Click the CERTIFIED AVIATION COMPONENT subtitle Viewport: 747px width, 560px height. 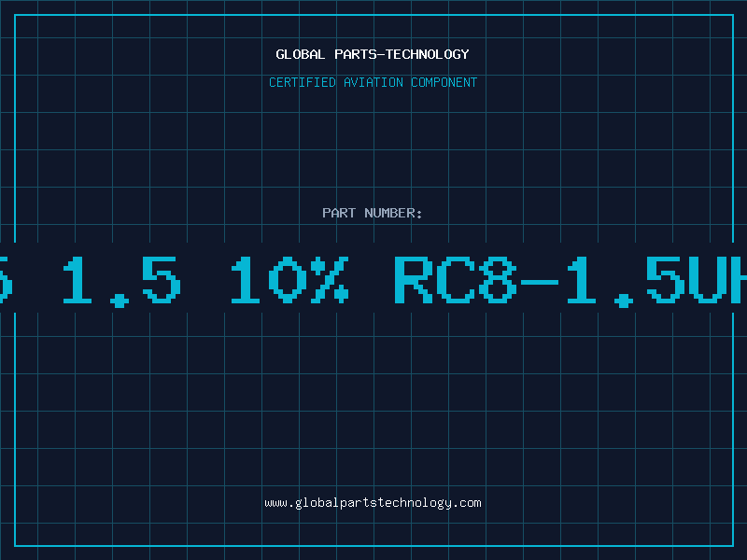[373, 82]
